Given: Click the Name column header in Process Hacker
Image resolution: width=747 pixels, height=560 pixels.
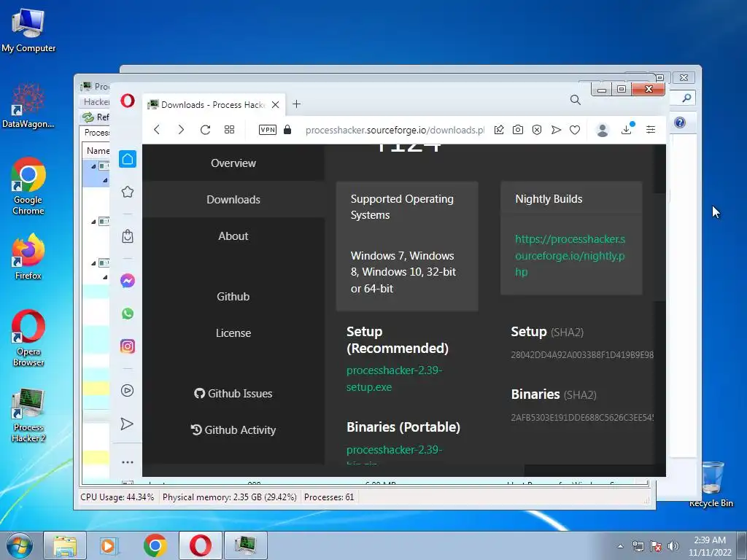Looking at the screenshot, I should coord(97,150).
